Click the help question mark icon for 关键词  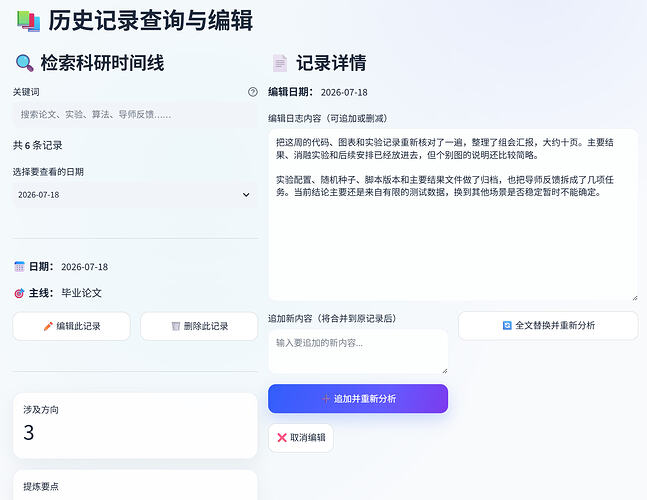pos(253,92)
